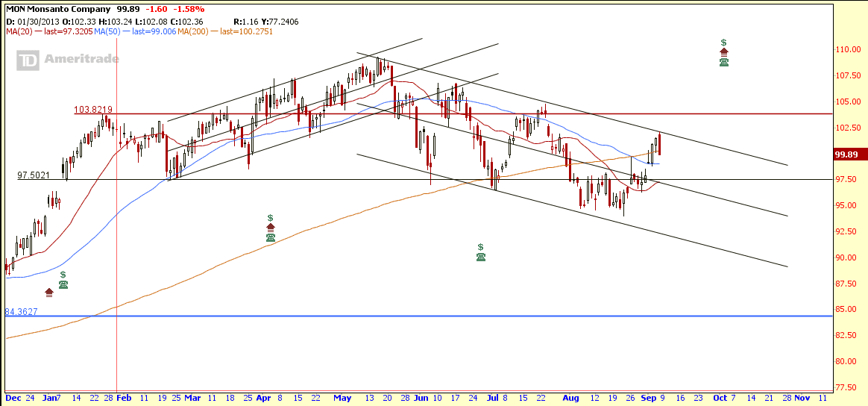Click the orange MA(200) legend label
868x406 pixels.
click(x=192, y=31)
